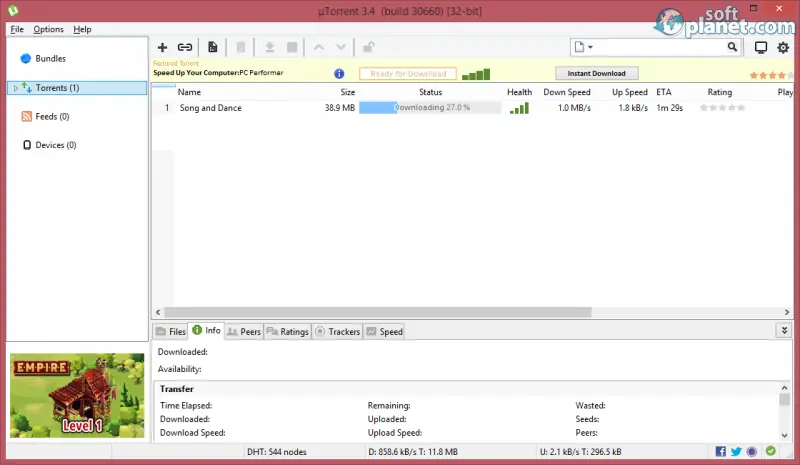Click the blue info icon in featured bar

click(339, 74)
